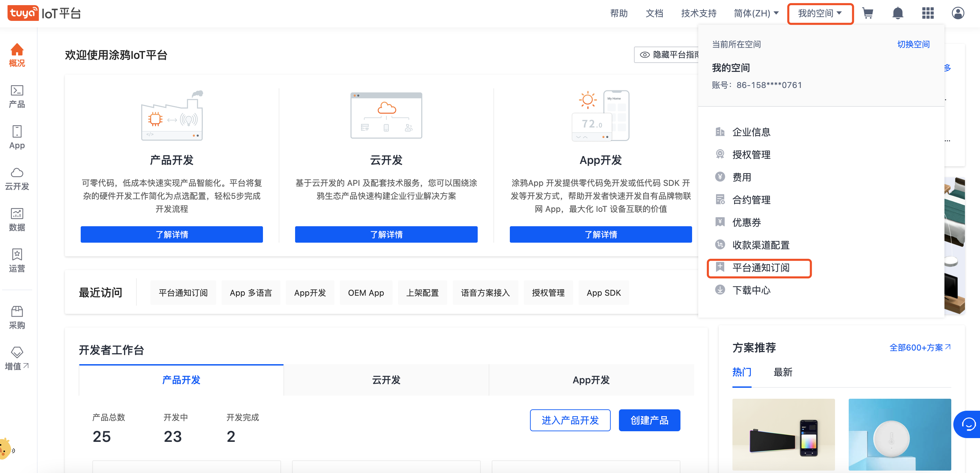
Task: Click the 平台通知订阅 bookmark icon
Action: click(x=720, y=267)
